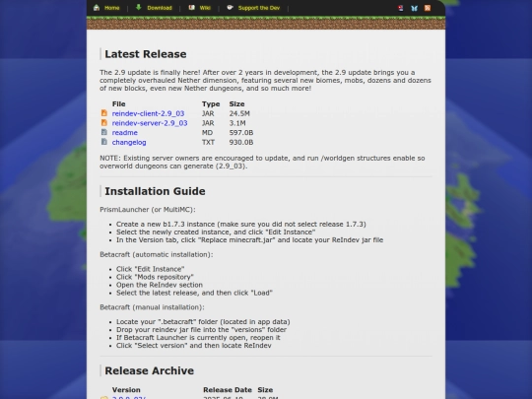Click the JAR file icon beside reindev-server-2.9_03
532x399 pixels.
click(x=104, y=122)
